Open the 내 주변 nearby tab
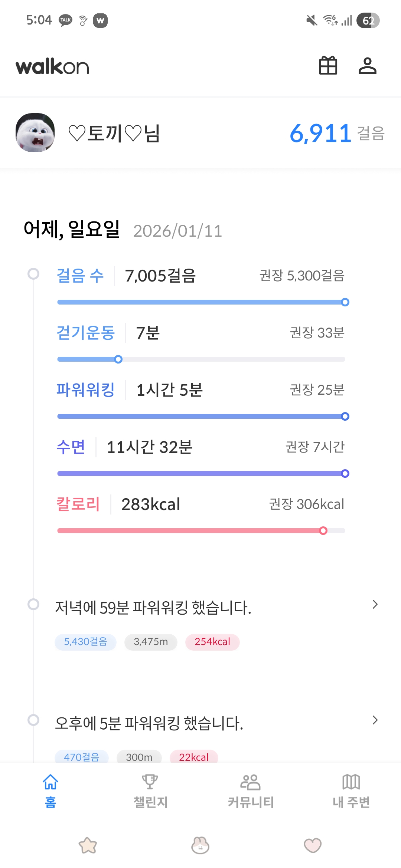Screen dimensions: 401x868 click(x=351, y=791)
